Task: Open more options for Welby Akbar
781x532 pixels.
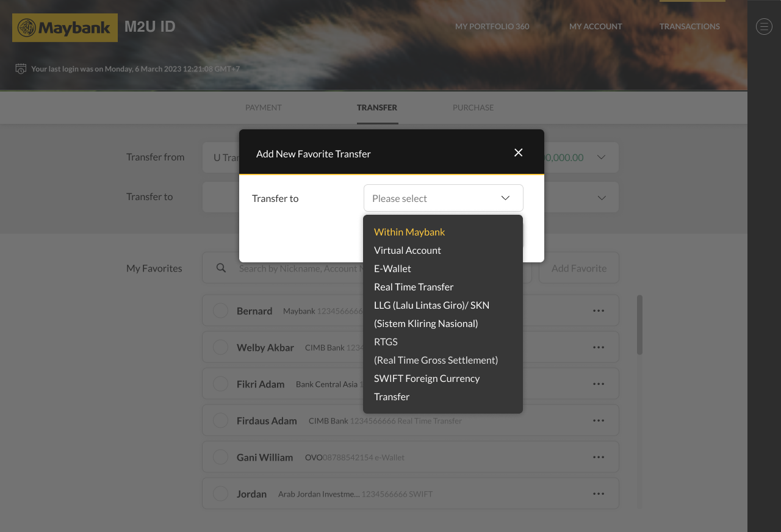Action: (598, 347)
